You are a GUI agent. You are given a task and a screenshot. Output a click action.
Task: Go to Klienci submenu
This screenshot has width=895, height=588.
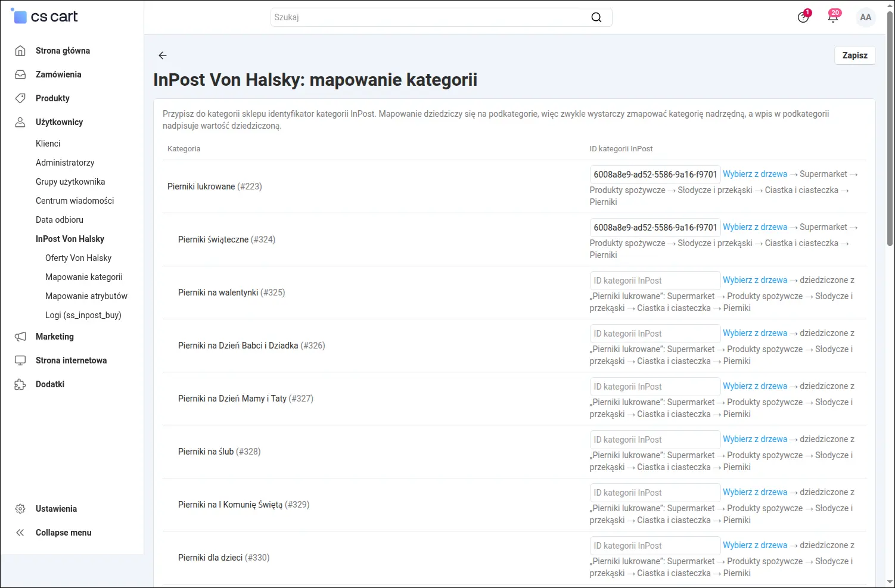click(x=48, y=144)
